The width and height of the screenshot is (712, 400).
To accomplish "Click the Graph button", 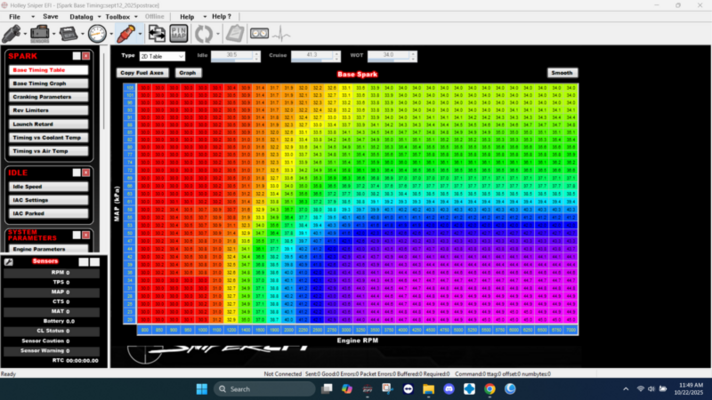I will coord(188,73).
